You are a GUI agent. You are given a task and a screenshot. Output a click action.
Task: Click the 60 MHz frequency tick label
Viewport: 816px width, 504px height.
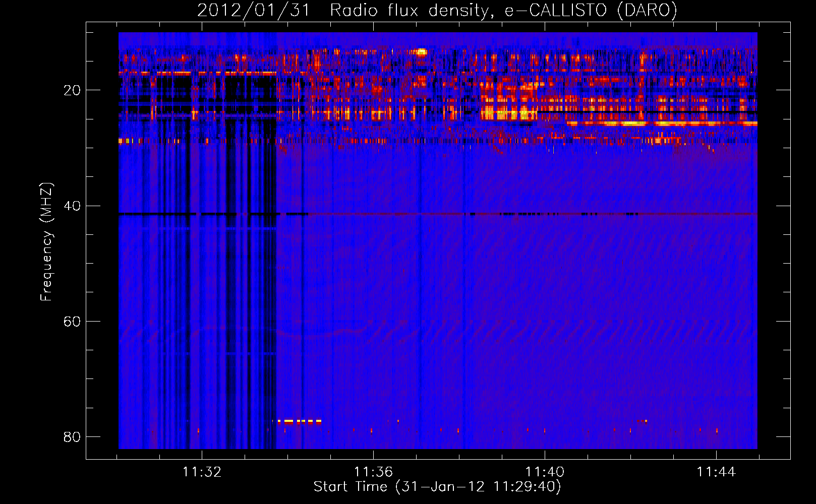pyautogui.click(x=72, y=321)
